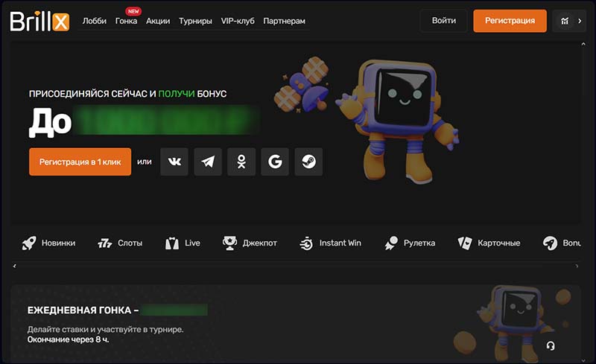596x364 pixels.
Task: Click the Слоты 777 icon
Action: coord(104,243)
